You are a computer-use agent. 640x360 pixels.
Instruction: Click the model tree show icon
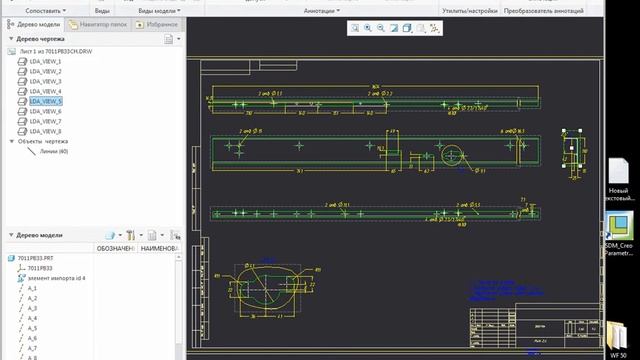(x=110, y=235)
